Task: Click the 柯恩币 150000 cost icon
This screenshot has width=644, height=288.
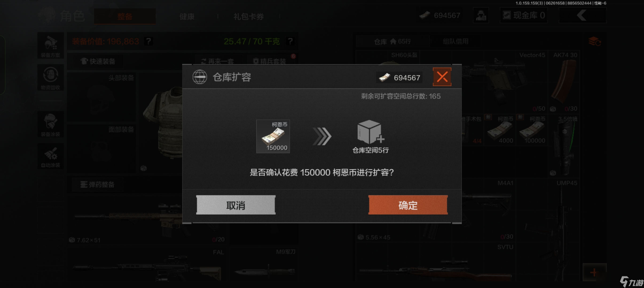Action: [273, 136]
